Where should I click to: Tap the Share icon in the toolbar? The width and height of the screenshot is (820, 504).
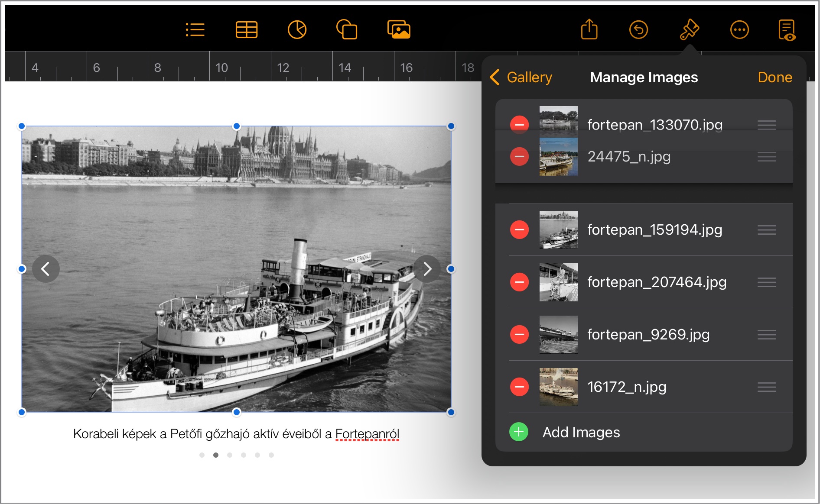[589, 29]
